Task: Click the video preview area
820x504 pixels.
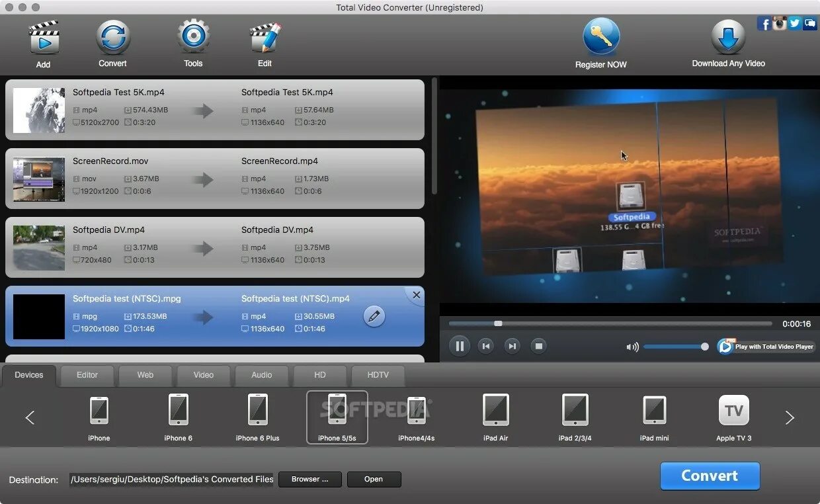Action: (x=630, y=196)
